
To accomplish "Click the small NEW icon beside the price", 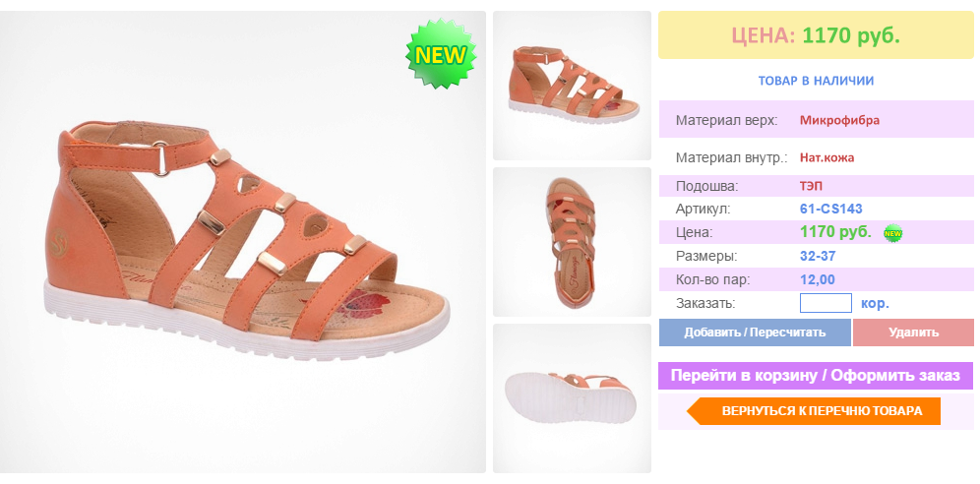I will click(892, 233).
